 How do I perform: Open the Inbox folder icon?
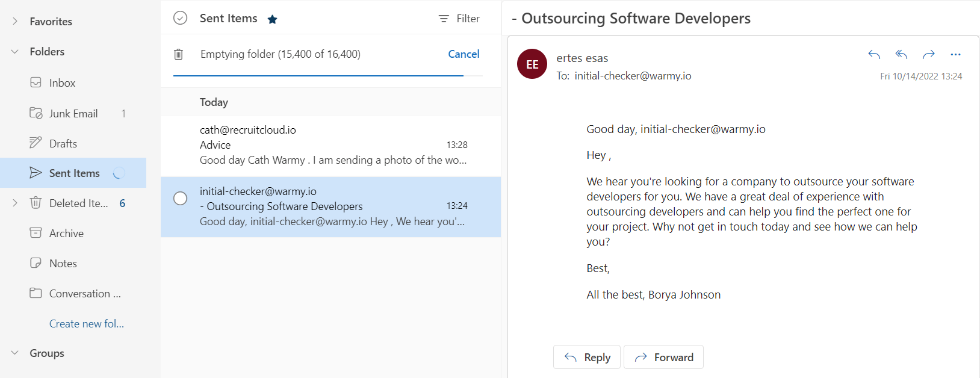36,82
